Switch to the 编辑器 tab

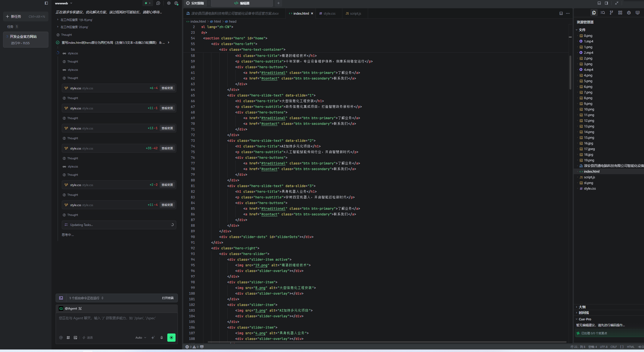click(242, 3)
